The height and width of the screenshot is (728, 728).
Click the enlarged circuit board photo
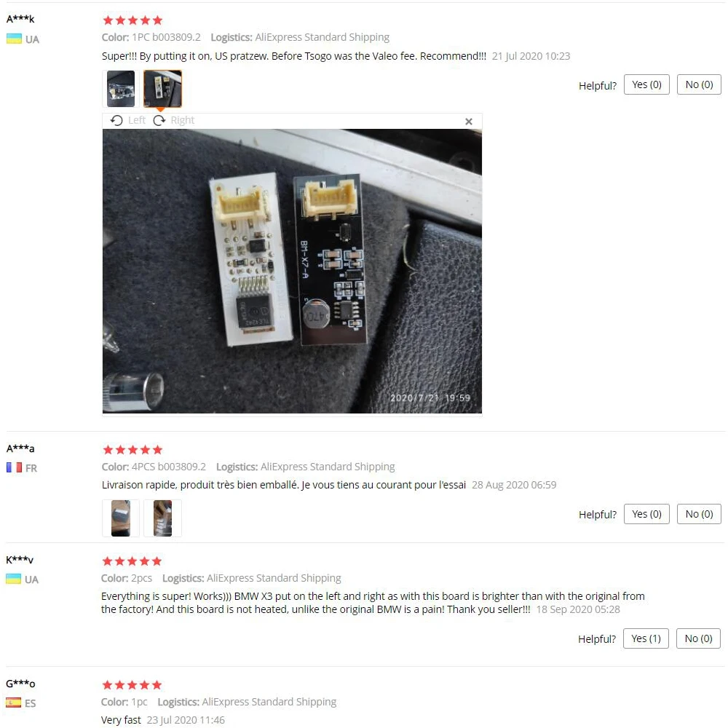coord(292,271)
